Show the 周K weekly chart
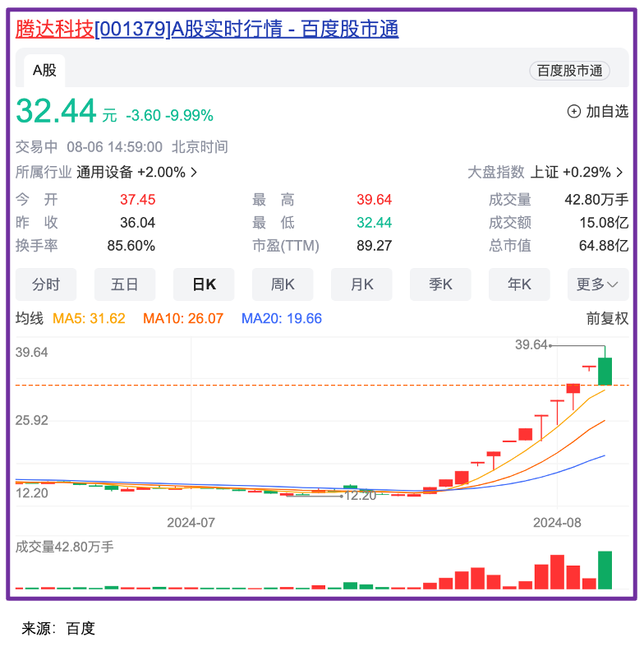The image size is (644, 656). (x=283, y=284)
